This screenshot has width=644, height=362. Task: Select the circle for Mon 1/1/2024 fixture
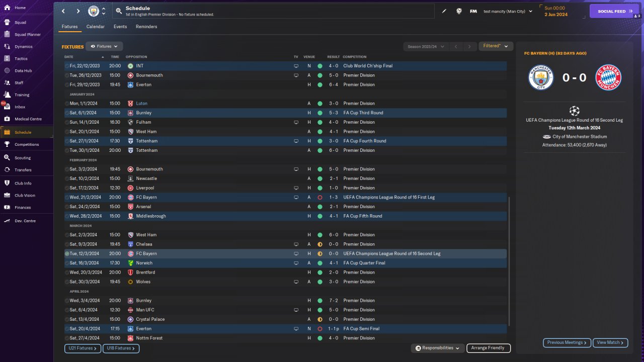pos(67,104)
